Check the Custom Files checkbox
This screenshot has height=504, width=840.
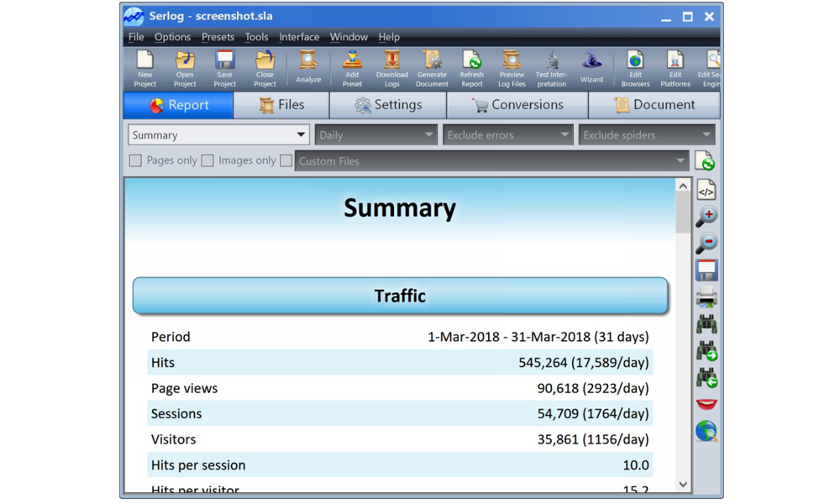286,160
